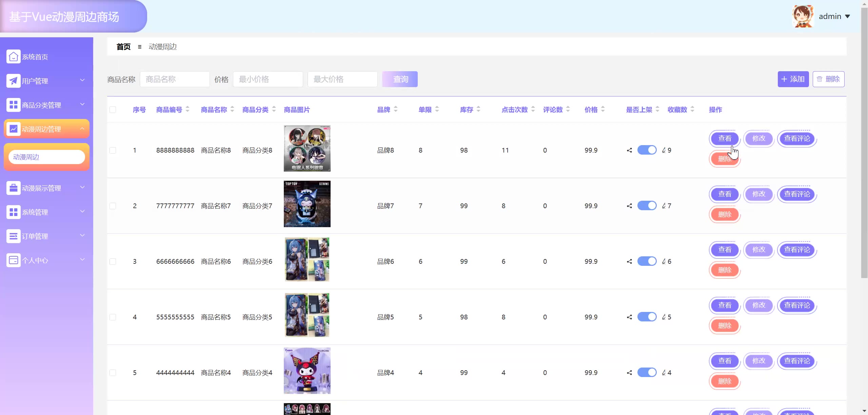Open the admin user dropdown arrow
The image size is (868, 415).
coord(847,16)
